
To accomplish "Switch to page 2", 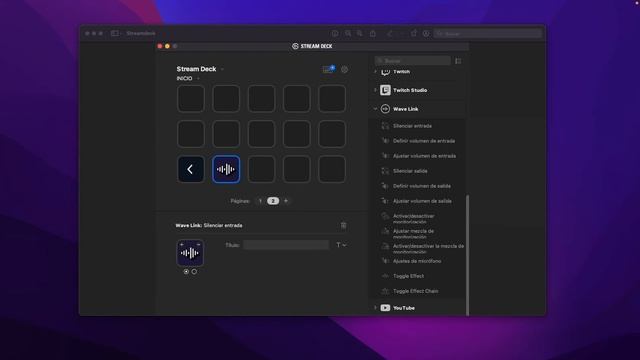I will point(273,201).
